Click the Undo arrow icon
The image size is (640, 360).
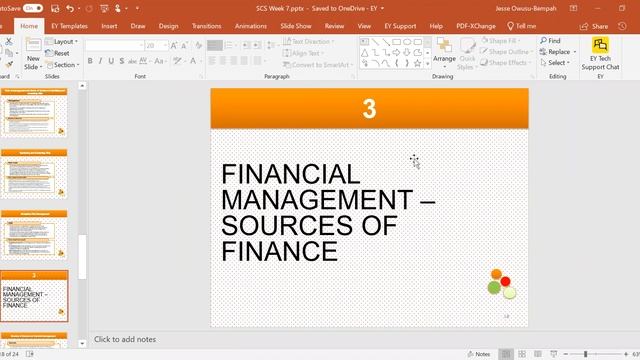pos(70,8)
